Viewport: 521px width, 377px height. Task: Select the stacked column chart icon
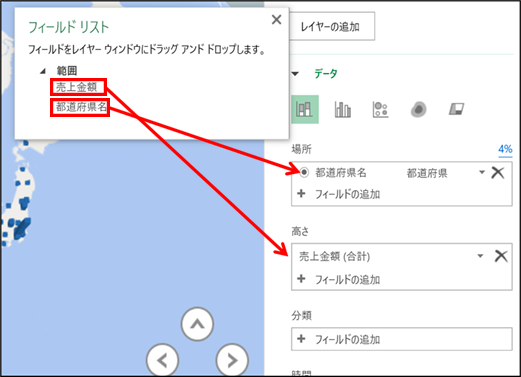[305, 109]
